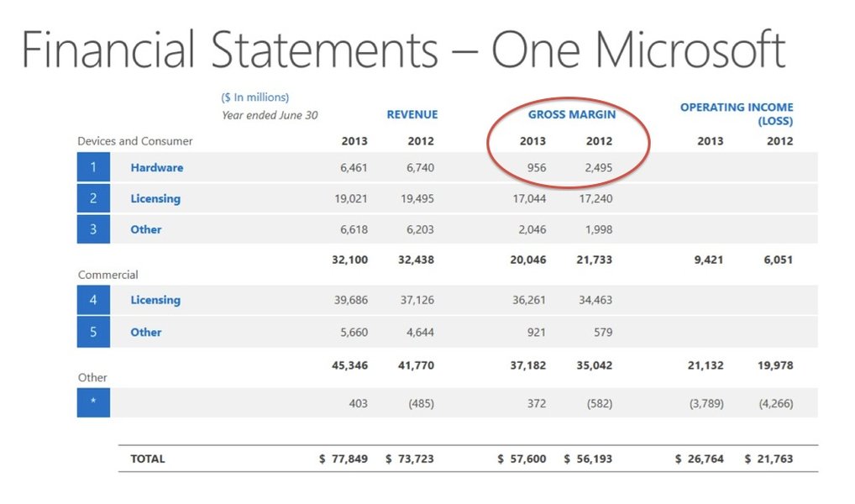This screenshot has width=855, height=504.
Task: Click Commercial Licensing revenue 39,686
Action: (350, 300)
